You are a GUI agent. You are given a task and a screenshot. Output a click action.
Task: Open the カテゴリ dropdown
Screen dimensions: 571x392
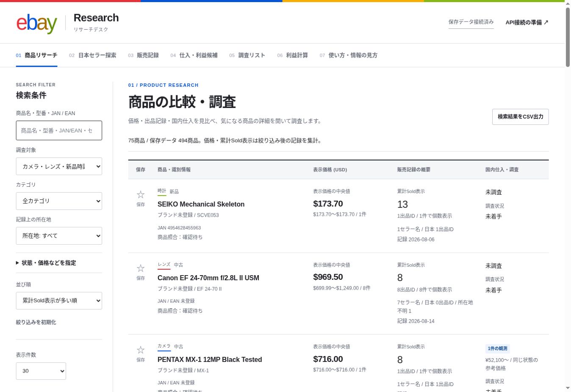pyautogui.click(x=59, y=201)
